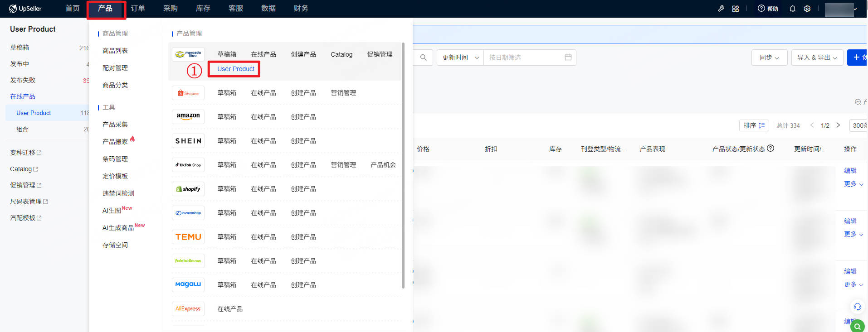Click the Mercado Libre logo

[188, 54]
